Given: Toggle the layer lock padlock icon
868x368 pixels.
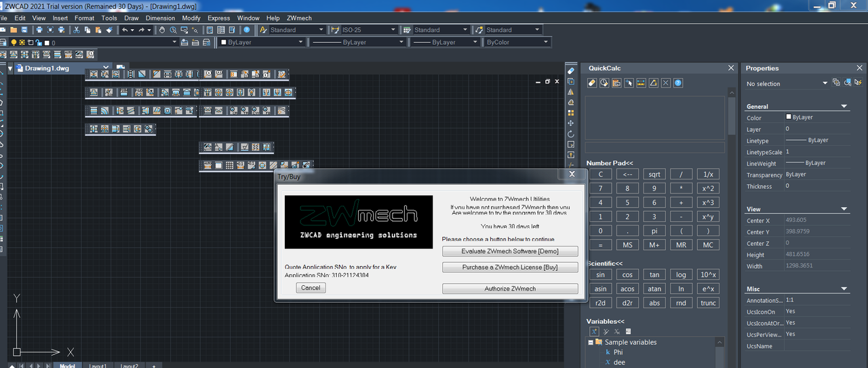Looking at the screenshot, I should pos(39,42).
